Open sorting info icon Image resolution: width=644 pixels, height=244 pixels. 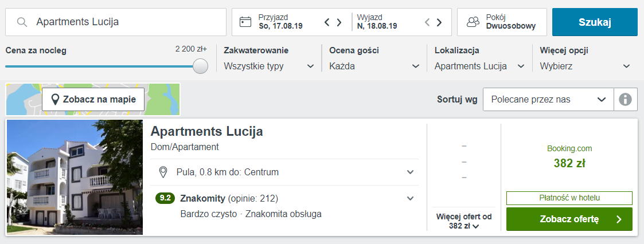[x=625, y=100]
